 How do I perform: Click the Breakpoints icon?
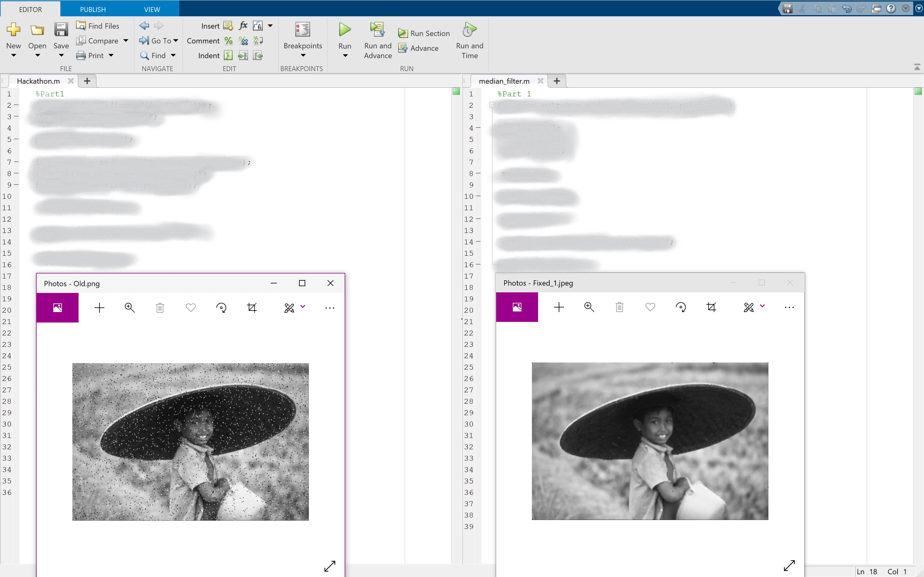[302, 29]
